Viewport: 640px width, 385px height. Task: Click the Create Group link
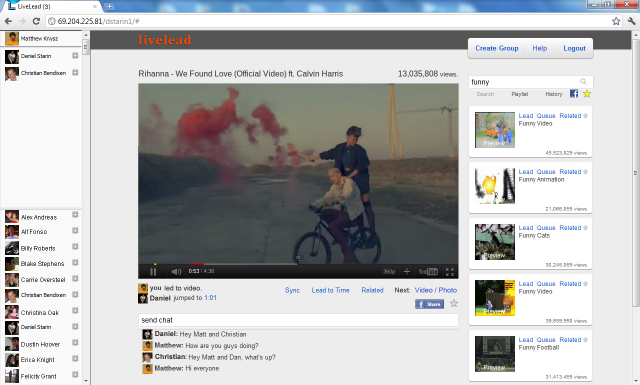[x=497, y=48]
